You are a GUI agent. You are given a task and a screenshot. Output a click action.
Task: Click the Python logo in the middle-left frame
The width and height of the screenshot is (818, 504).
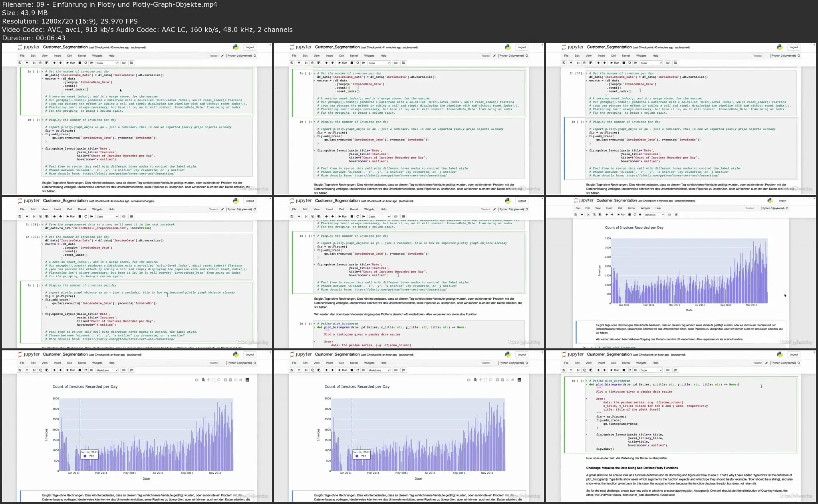(x=236, y=201)
